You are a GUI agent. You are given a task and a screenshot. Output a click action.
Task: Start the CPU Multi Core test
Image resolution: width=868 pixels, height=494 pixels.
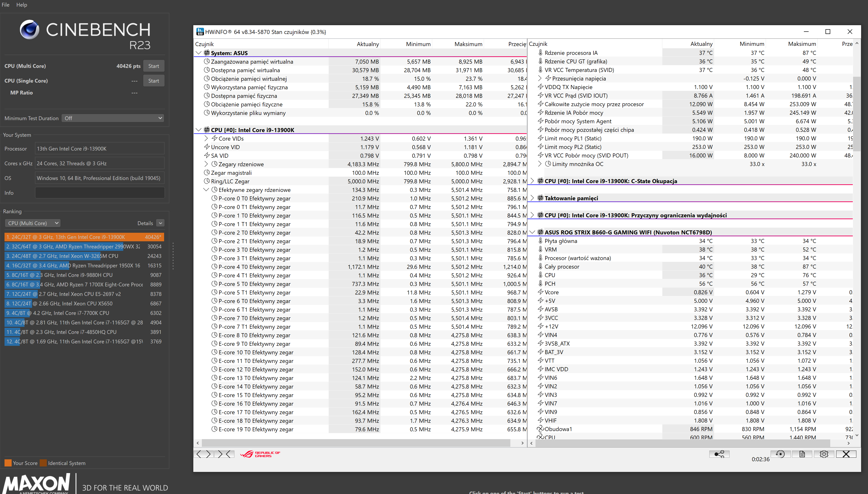[x=153, y=66]
